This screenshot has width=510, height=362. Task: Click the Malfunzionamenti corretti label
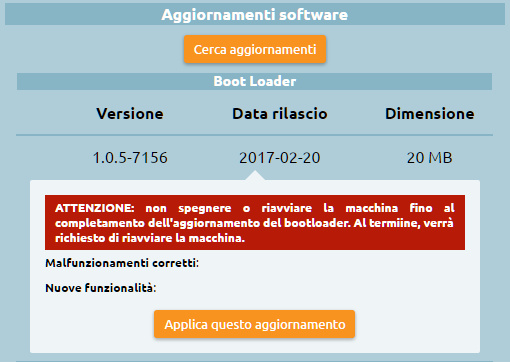[x=122, y=263]
